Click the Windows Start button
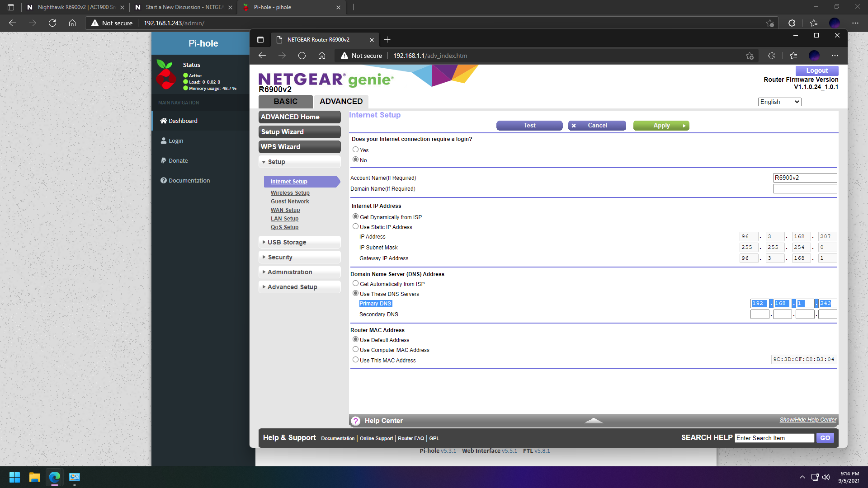Screen dimensions: 868x488 14,477
